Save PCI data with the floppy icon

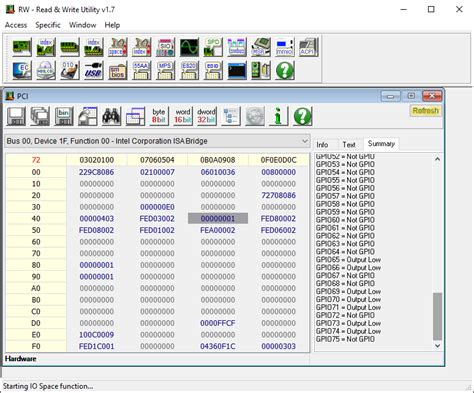click(x=16, y=116)
